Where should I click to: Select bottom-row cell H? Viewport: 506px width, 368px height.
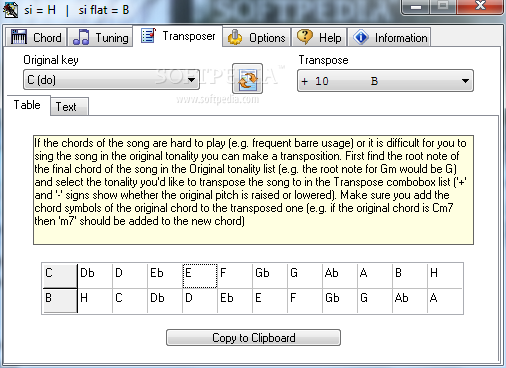(95, 301)
